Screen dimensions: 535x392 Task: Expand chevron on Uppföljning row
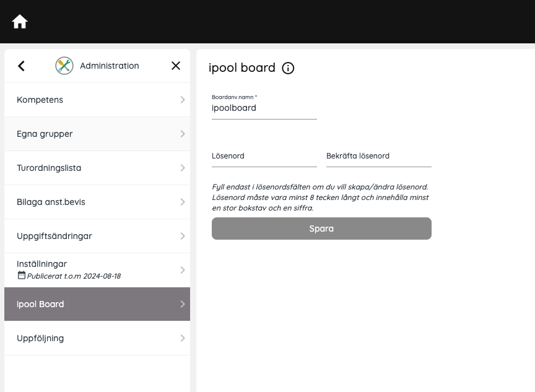[183, 338]
